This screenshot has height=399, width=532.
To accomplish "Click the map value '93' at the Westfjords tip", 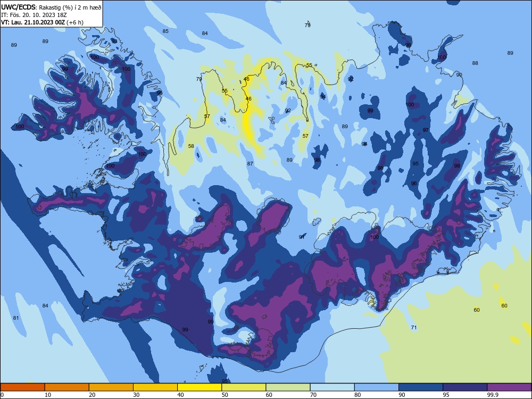I will pyautogui.click(x=114, y=41).
